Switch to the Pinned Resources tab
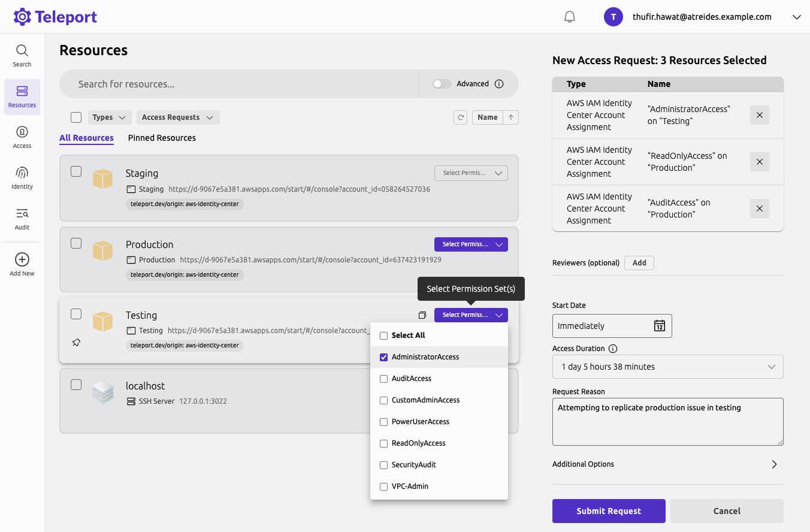 162,138
